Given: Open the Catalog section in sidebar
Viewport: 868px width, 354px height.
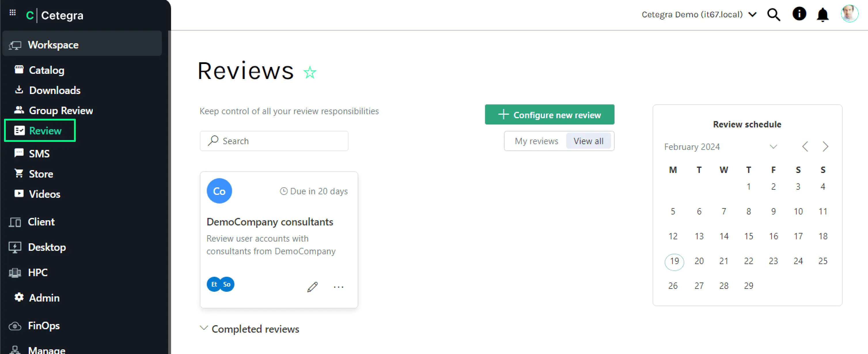Looking at the screenshot, I should 47,70.
